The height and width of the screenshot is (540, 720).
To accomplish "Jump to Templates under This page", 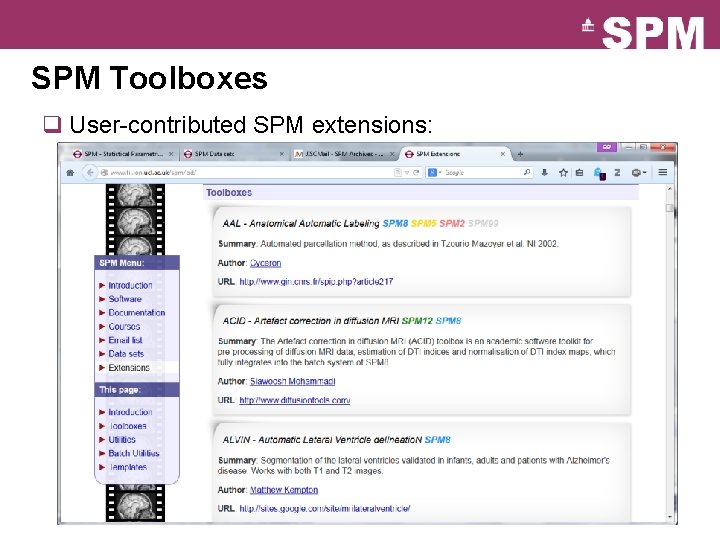I will pyautogui.click(x=128, y=467).
